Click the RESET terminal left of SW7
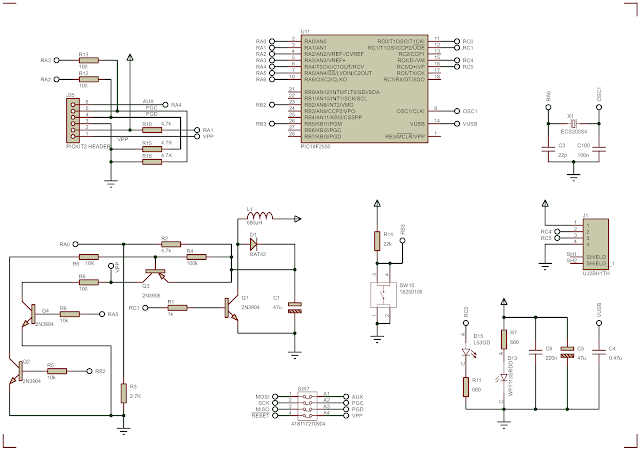This screenshot has width=640, height=450. [x=276, y=415]
